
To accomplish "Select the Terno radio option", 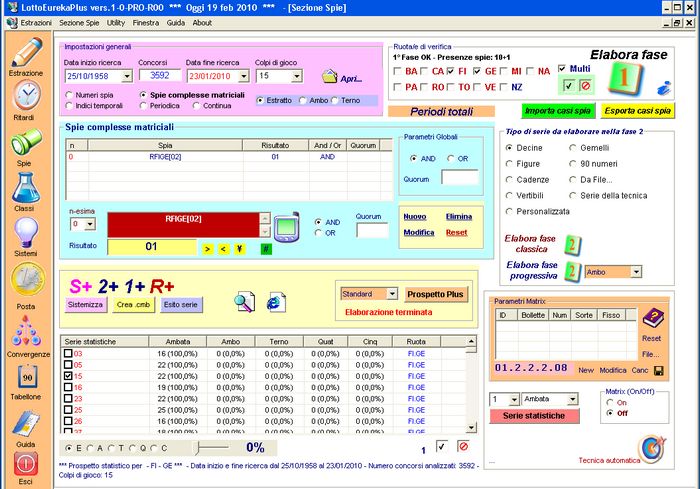I will coord(334,100).
